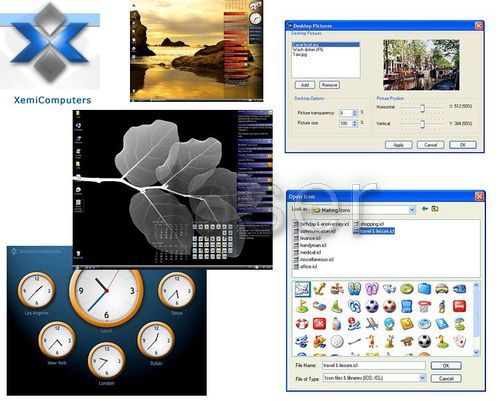Choose the globe icon

tap(389, 324)
